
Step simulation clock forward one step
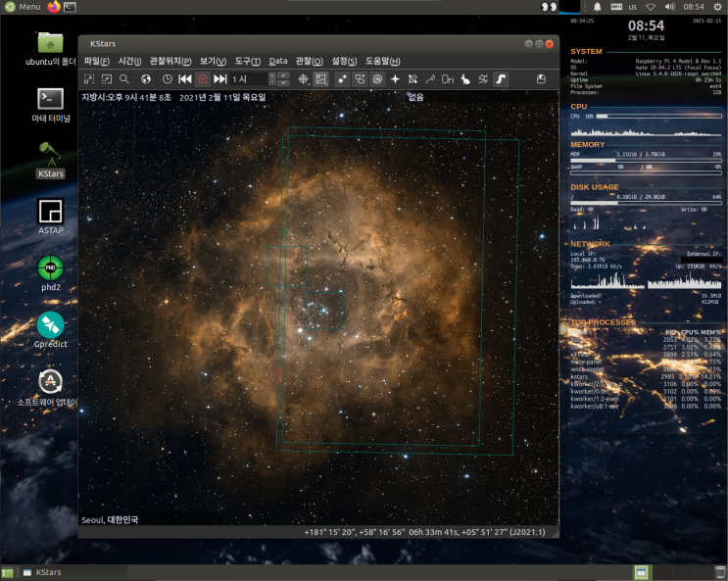click(x=220, y=78)
